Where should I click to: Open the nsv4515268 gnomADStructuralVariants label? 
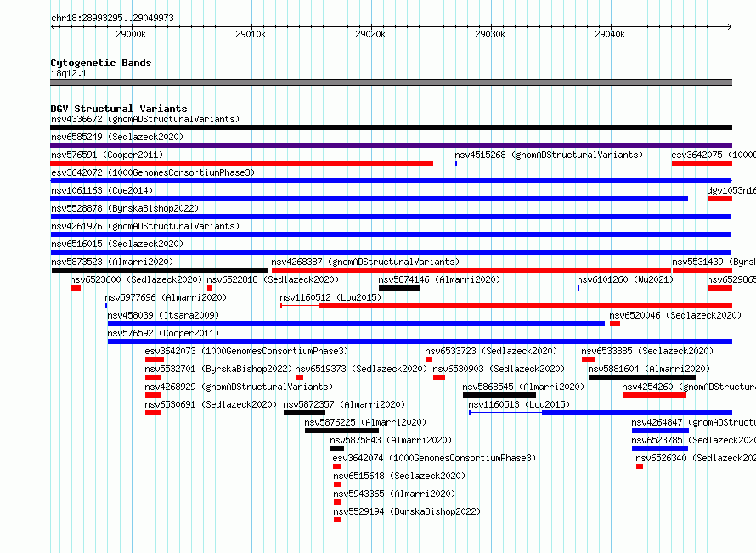click(549, 155)
